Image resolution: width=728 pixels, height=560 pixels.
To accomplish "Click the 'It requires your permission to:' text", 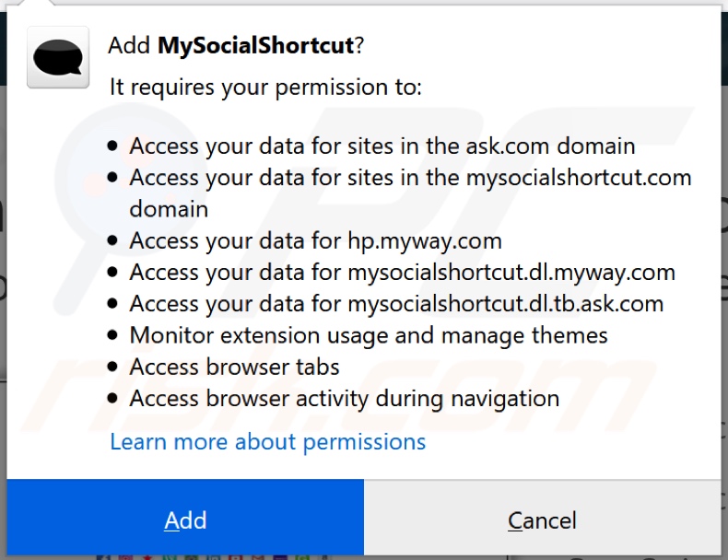I will [265, 87].
